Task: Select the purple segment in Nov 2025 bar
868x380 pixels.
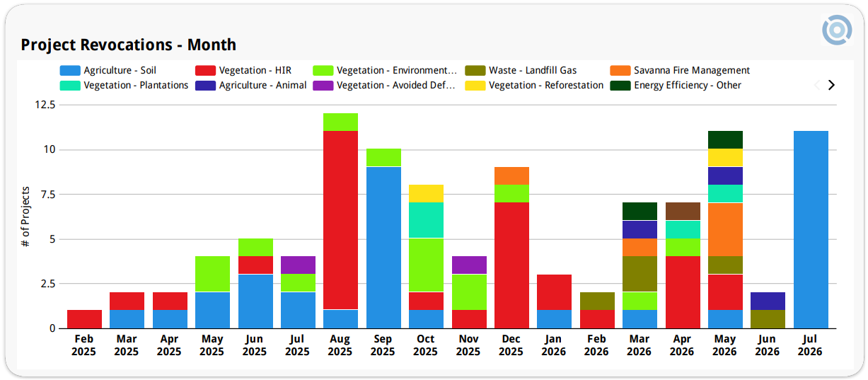Action: 469,265
